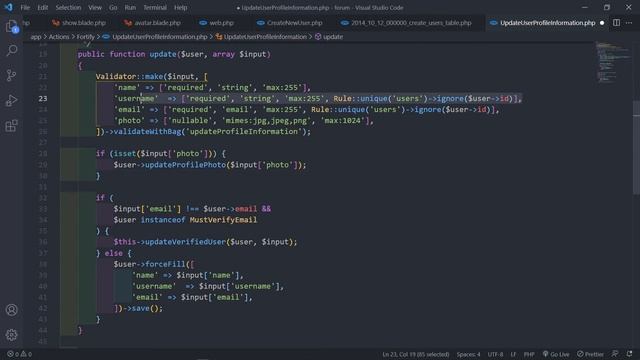
Task: Open the Selection menu
Action: (x=68, y=8)
